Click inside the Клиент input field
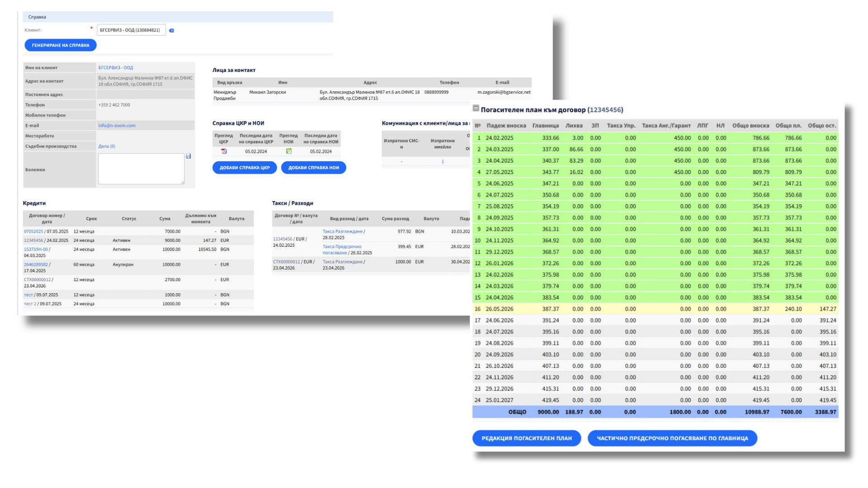868x488 pixels. 131,30
